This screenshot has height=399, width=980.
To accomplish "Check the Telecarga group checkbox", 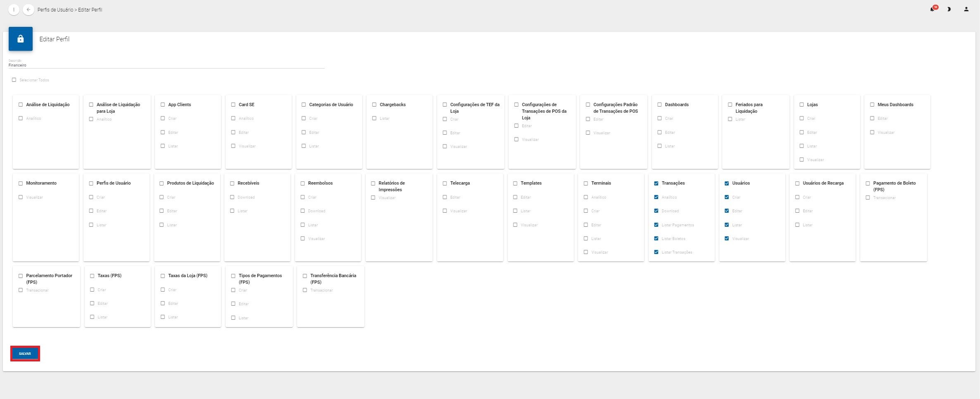I will pos(445,183).
